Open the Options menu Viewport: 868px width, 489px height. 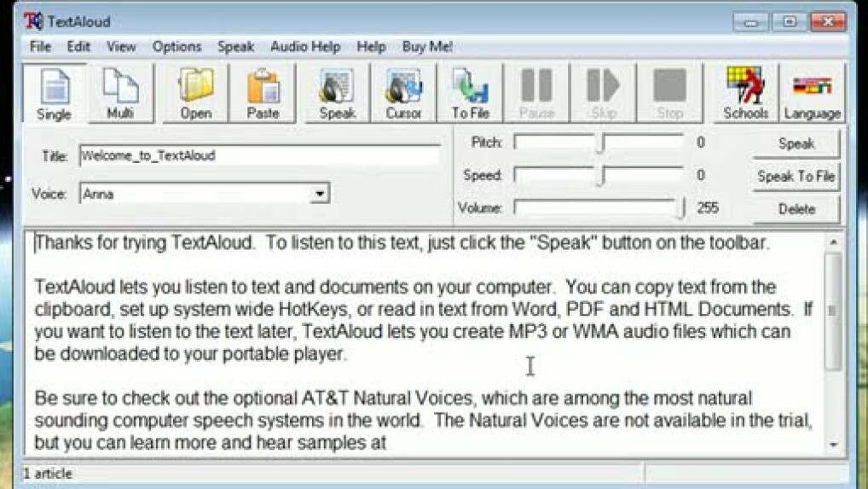[x=176, y=47]
